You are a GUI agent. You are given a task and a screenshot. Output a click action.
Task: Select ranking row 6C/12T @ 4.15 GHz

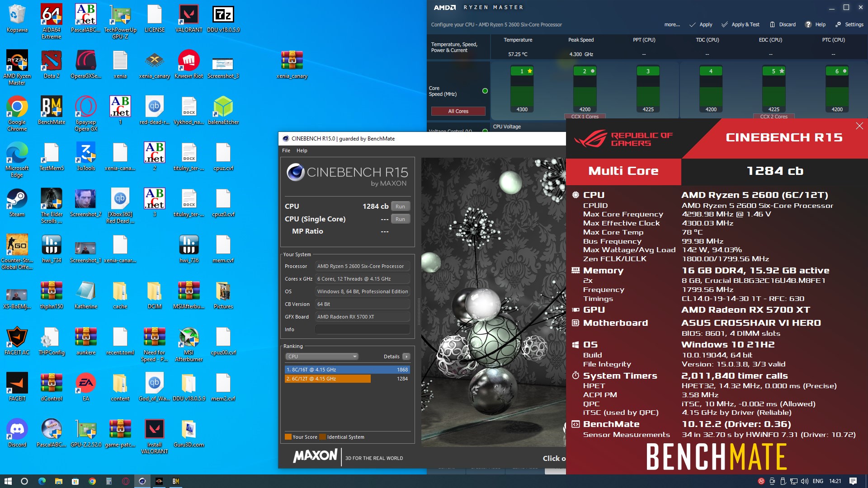click(x=347, y=379)
